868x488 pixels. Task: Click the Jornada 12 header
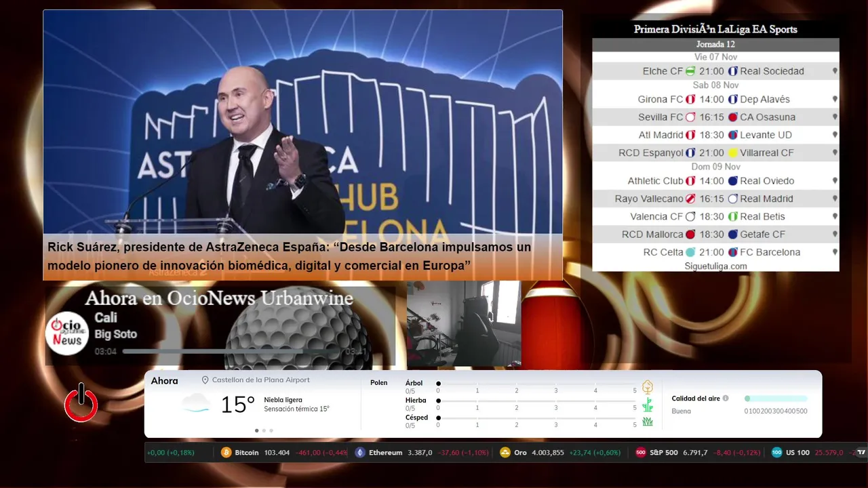click(715, 44)
